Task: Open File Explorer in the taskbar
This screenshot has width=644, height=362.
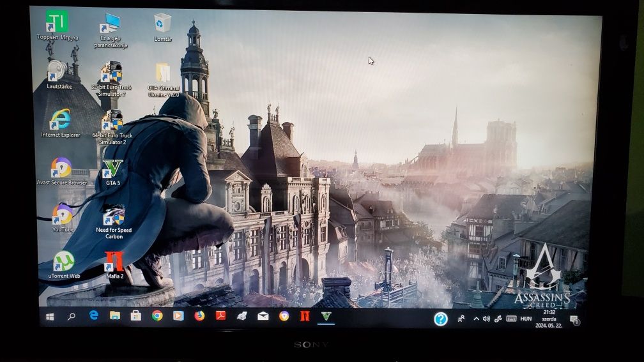Action: tap(115, 315)
